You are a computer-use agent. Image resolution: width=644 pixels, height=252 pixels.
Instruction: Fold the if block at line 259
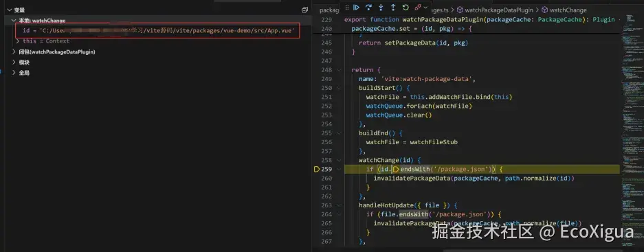pos(339,169)
